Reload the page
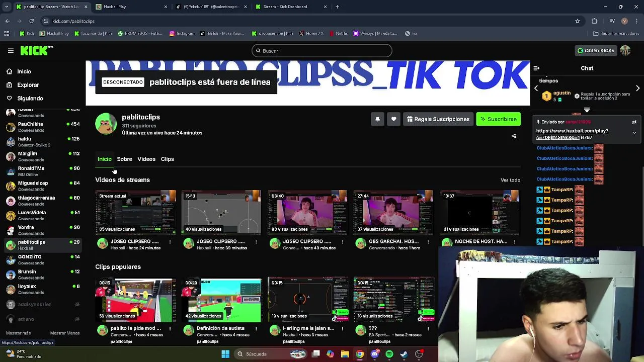 click(31, 21)
